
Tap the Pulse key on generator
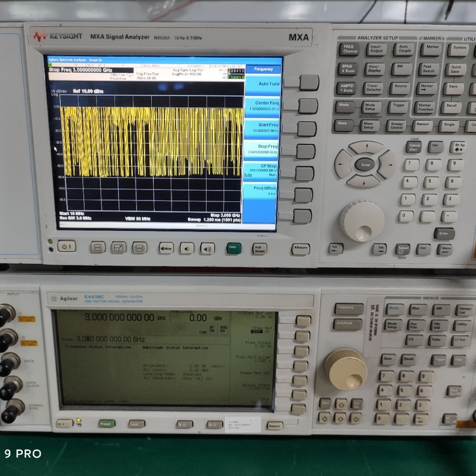[437, 341]
